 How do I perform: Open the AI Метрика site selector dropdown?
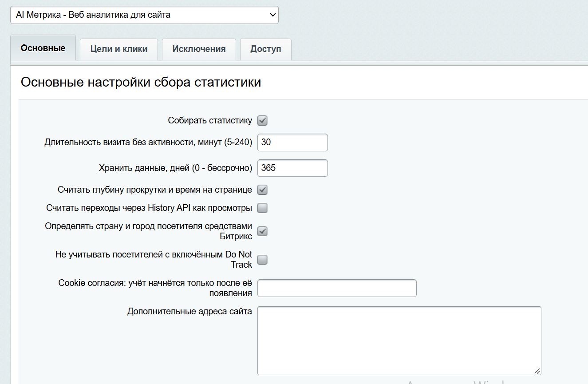coord(144,15)
